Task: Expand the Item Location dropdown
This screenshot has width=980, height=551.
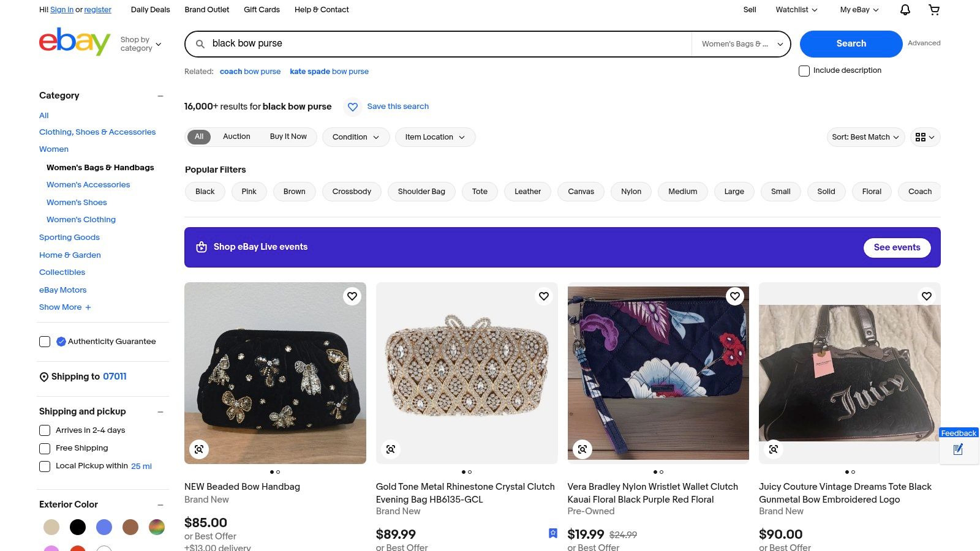Action: [435, 137]
